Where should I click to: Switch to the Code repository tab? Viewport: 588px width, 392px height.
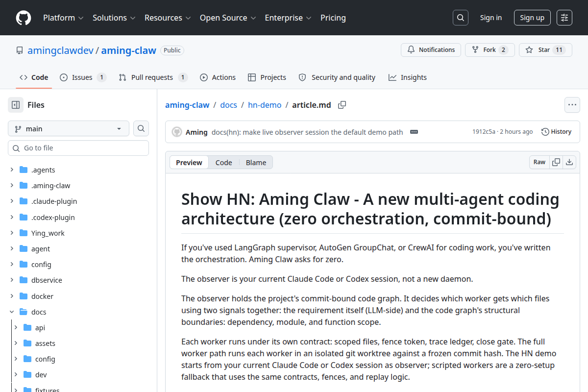34,77
